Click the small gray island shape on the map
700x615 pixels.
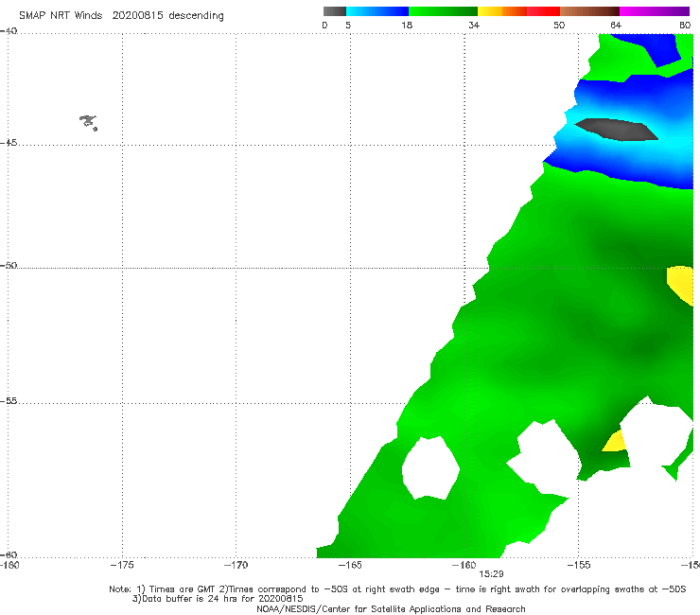coord(88,122)
